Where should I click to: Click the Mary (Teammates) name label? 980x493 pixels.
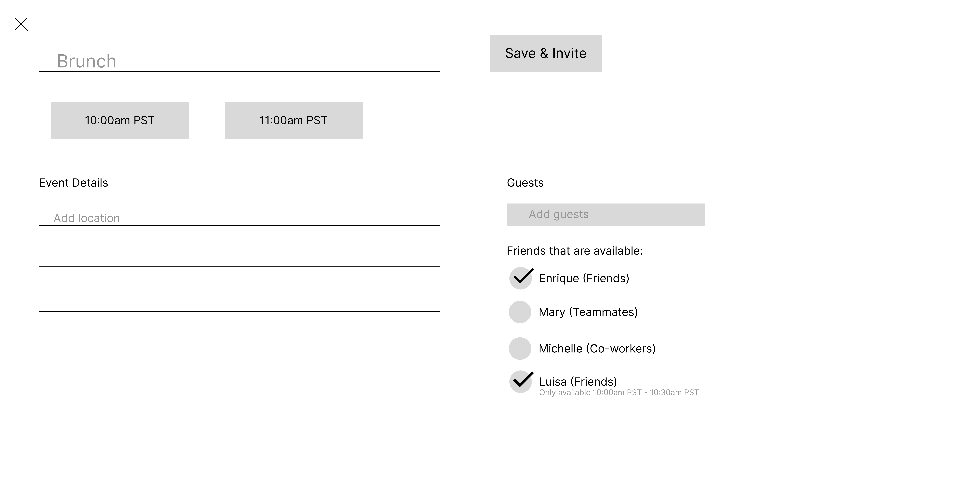tap(588, 312)
